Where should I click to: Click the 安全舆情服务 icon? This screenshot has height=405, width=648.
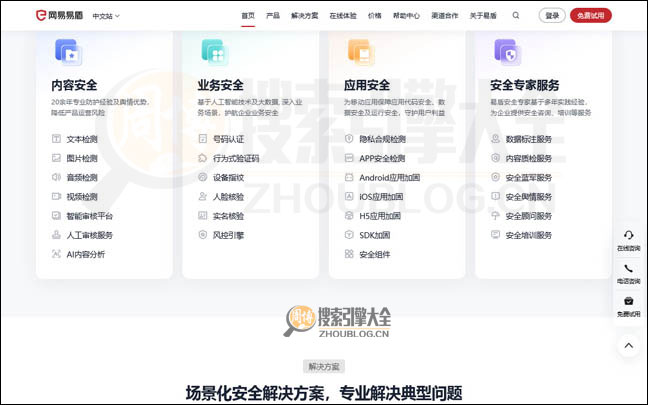(495, 196)
